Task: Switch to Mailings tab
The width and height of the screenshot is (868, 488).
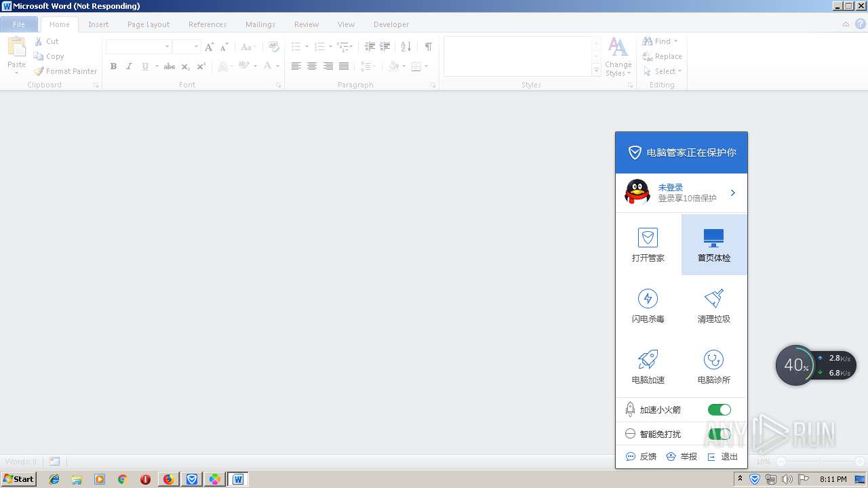Action: [x=260, y=24]
